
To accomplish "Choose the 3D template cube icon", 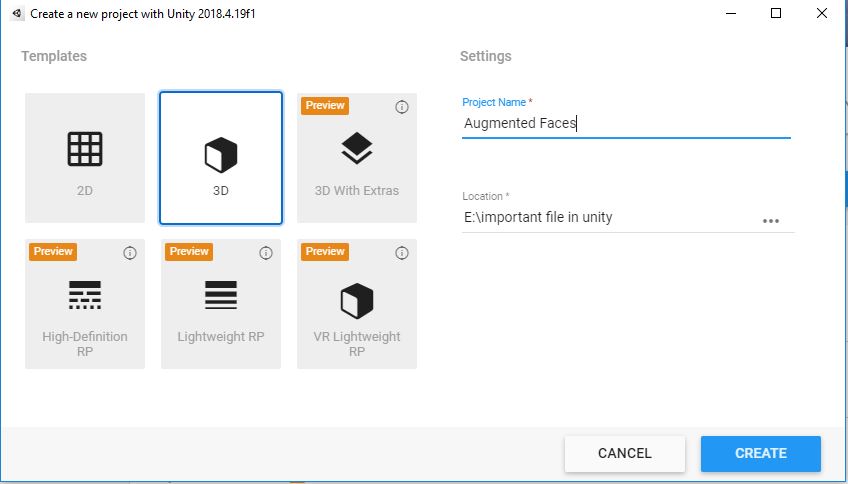I will pos(221,155).
